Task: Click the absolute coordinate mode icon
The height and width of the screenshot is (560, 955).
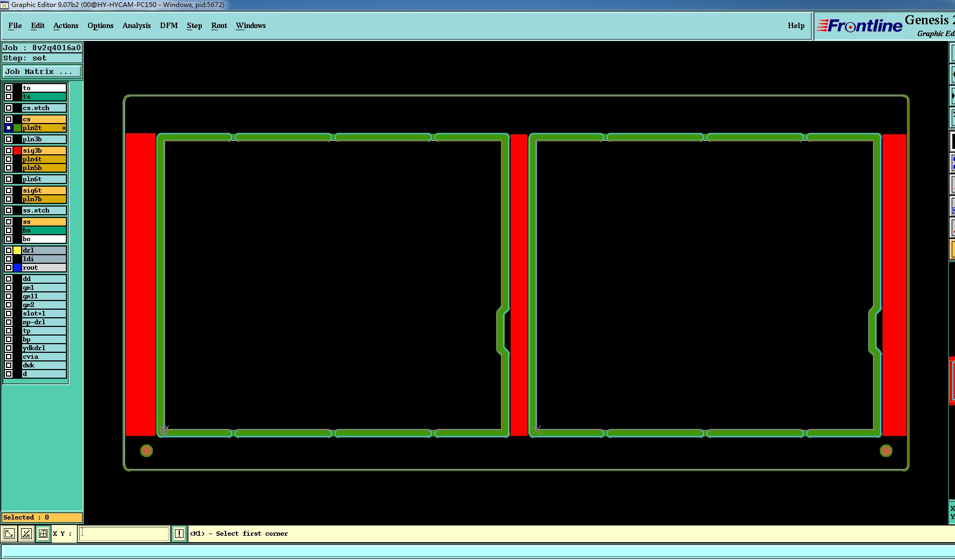Action: pos(9,534)
